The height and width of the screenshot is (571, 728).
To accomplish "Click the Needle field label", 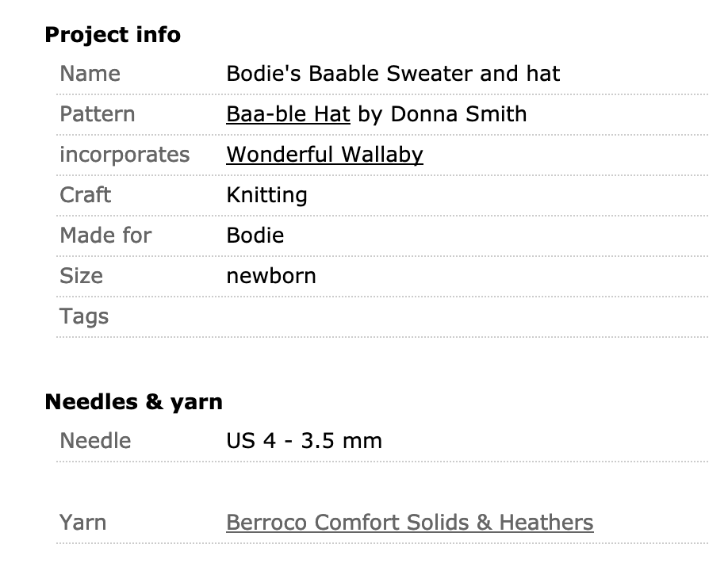I will click(95, 440).
